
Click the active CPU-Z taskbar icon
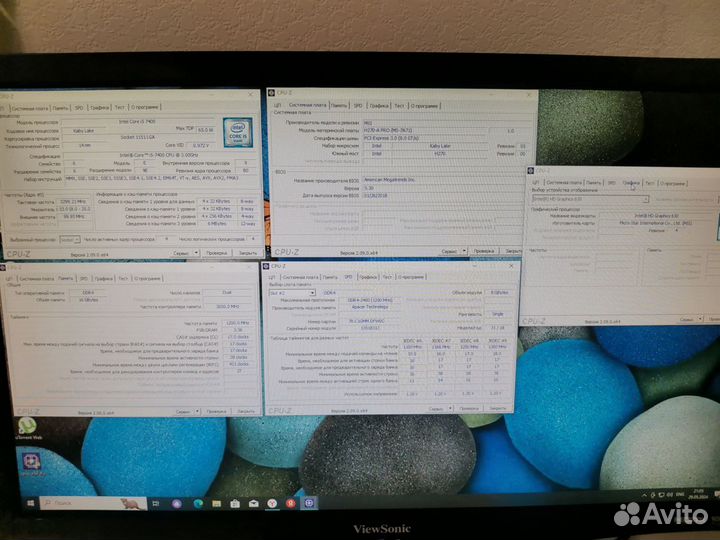(309, 503)
